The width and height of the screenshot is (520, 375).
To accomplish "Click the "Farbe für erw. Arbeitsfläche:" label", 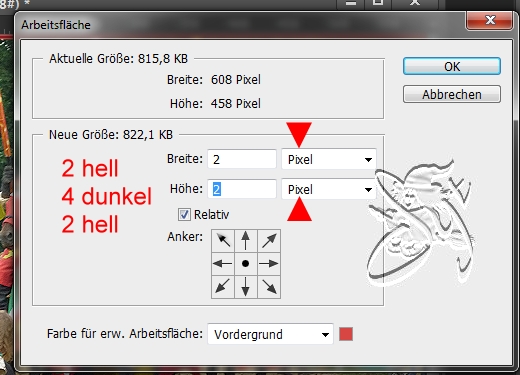I will pyautogui.click(x=125, y=334).
